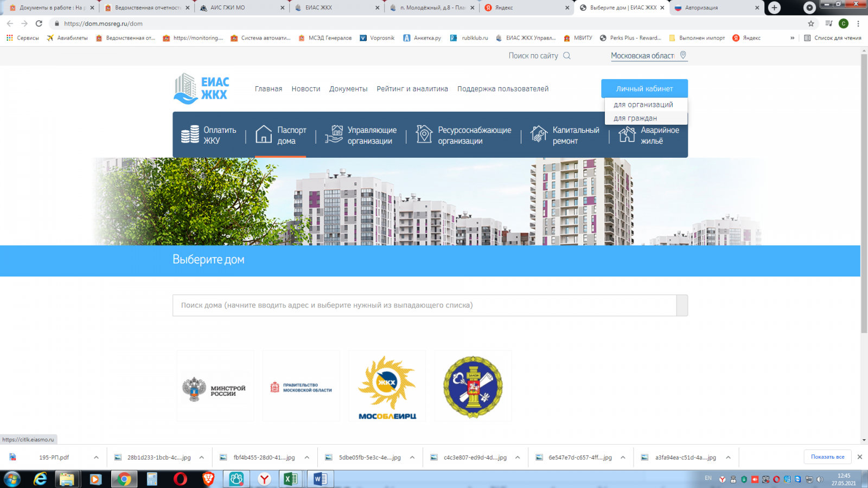Open the Ресурсоснабжающие организации section

463,135
